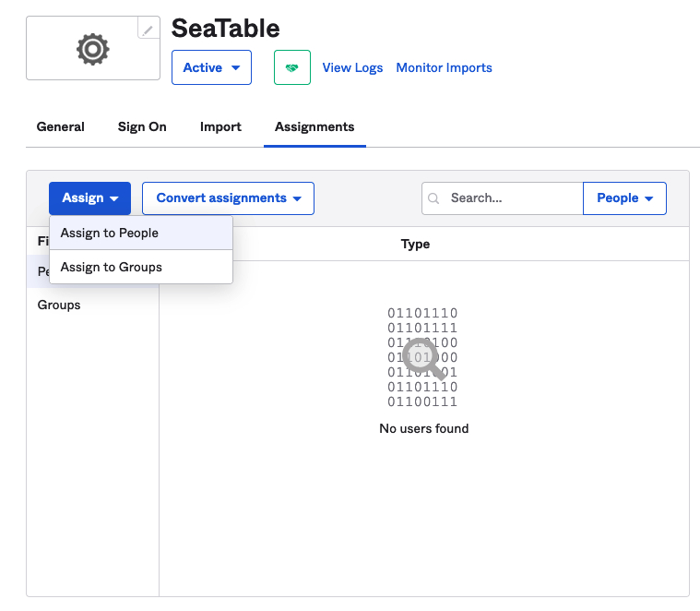Viewport: 700px width, 611px height.
Task: Open the Monitor Imports link
Action: [445, 67]
